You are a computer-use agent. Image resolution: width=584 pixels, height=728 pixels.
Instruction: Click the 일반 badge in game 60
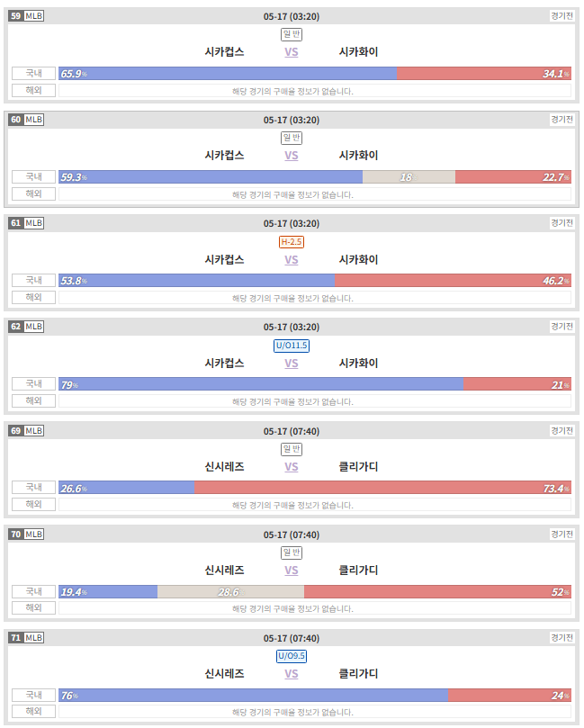(291, 138)
